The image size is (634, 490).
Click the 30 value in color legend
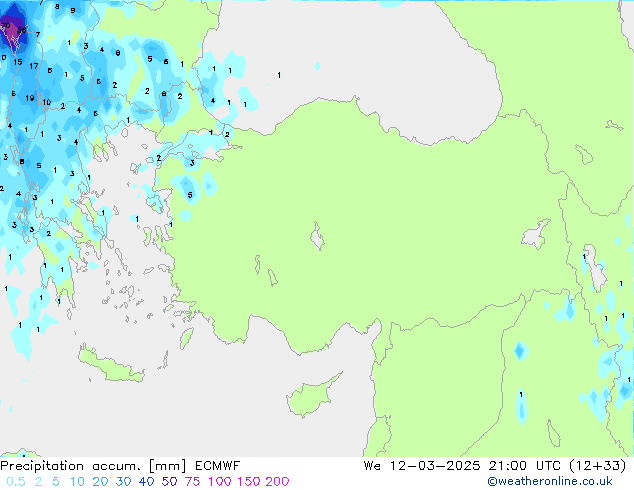click(123, 482)
